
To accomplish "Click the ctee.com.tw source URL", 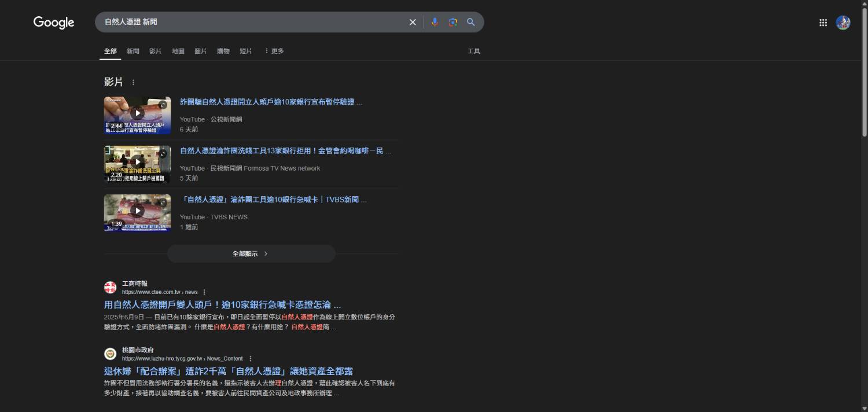I will [160, 292].
